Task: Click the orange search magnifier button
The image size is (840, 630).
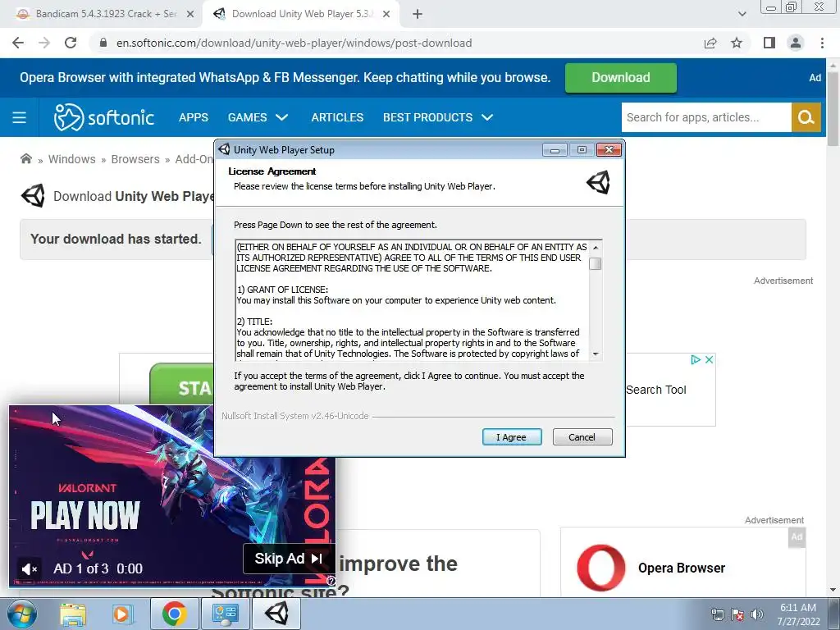Action: pyautogui.click(x=806, y=117)
